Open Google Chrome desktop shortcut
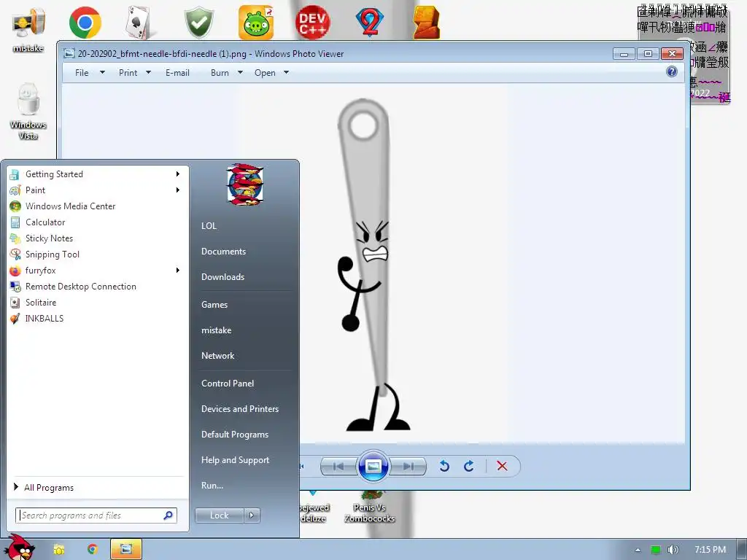 coord(85,23)
